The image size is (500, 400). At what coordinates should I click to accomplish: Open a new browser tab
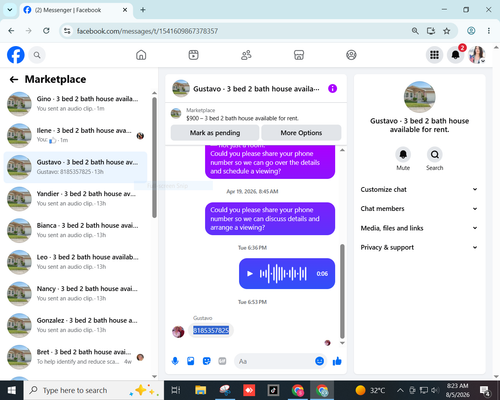[x=143, y=10]
